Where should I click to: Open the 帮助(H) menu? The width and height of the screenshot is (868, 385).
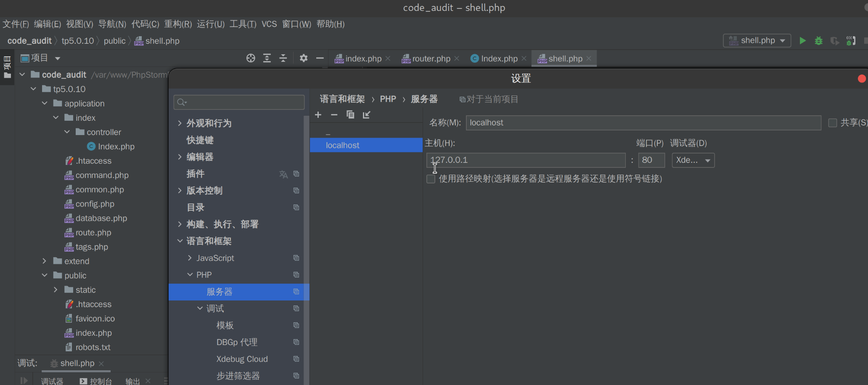(331, 24)
